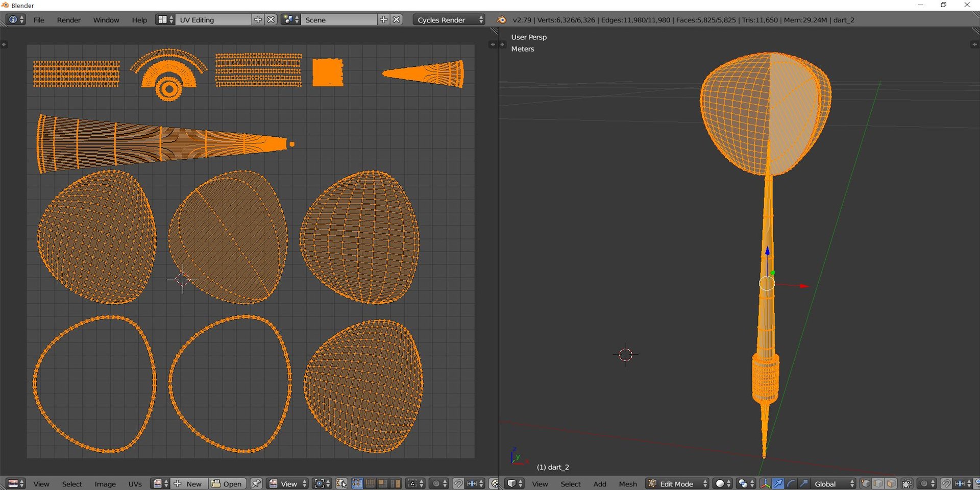Select UV edge selection mode
This screenshot has width=980, height=490.
(370, 484)
